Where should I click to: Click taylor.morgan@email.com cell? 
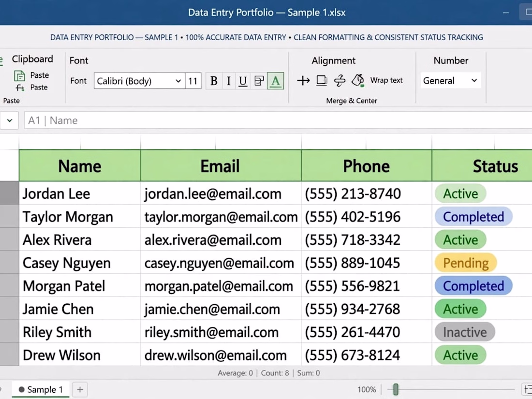click(x=221, y=217)
